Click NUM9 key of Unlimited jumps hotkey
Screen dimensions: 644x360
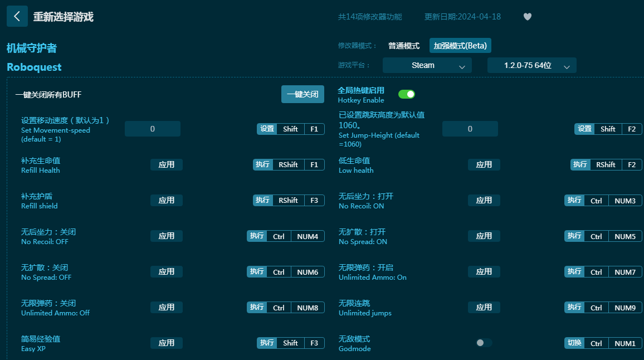625,308
